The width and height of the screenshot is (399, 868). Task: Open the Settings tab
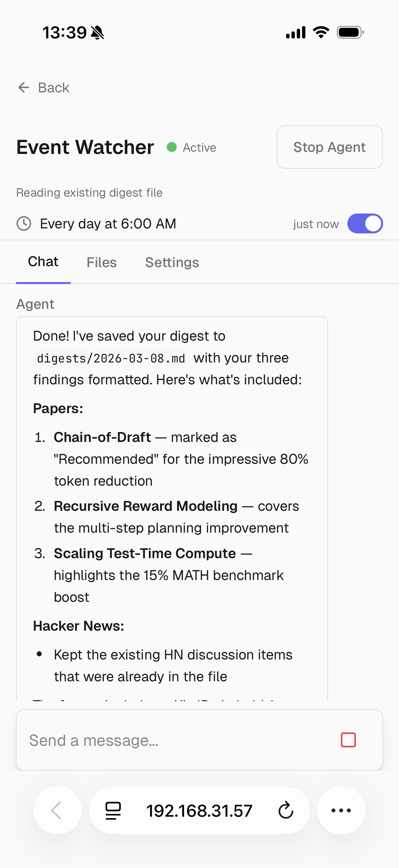pyautogui.click(x=172, y=262)
